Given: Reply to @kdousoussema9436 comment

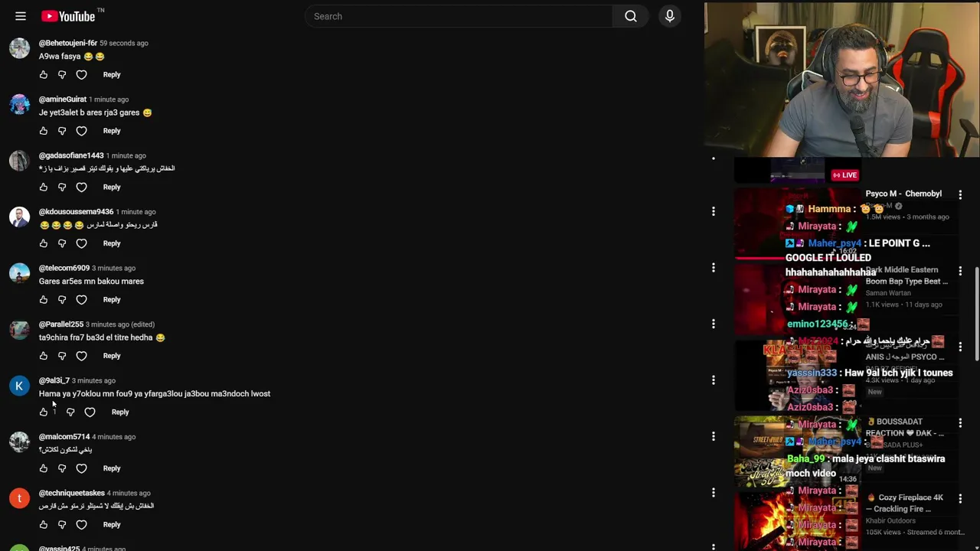Looking at the screenshot, I should click(x=112, y=243).
